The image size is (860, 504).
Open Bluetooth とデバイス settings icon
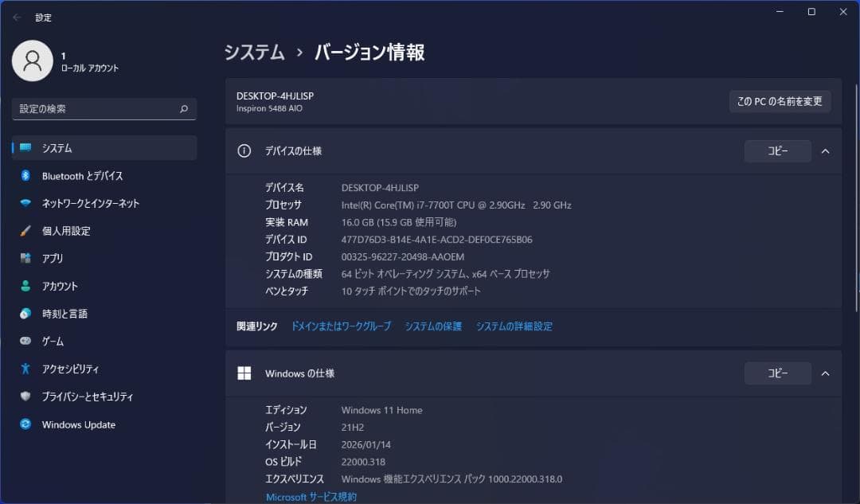click(25, 176)
